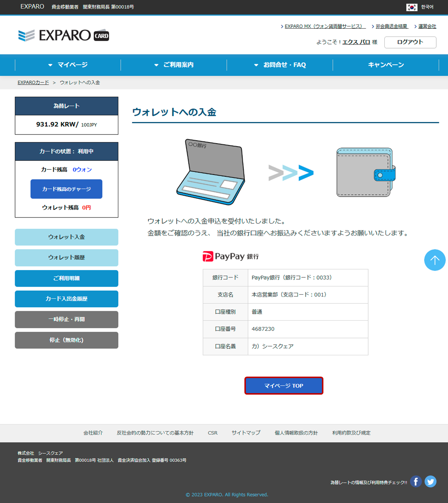The width and height of the screenshot is (448, 503).
Task: Click the 非会員送金結果 link
Action: click(x=391, y=26)
